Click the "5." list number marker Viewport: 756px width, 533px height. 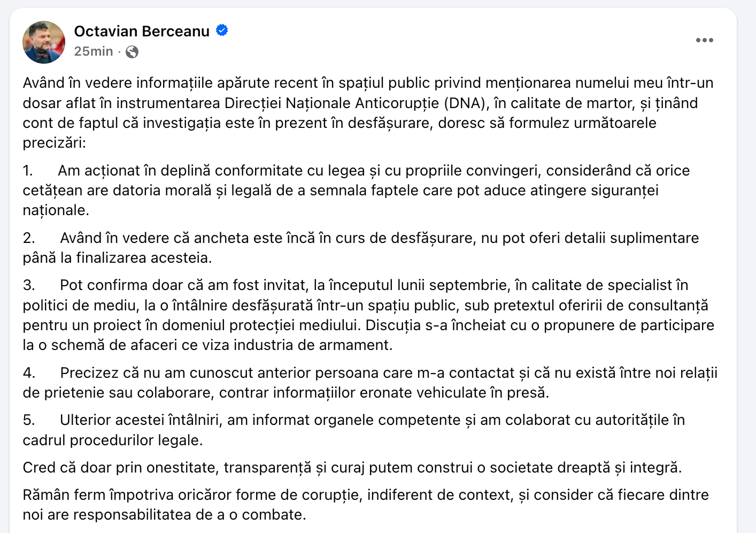click(29, 420)
